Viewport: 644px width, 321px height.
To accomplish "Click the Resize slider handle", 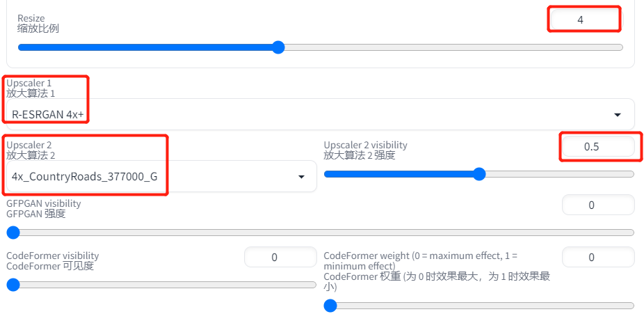I will (278, 47).
